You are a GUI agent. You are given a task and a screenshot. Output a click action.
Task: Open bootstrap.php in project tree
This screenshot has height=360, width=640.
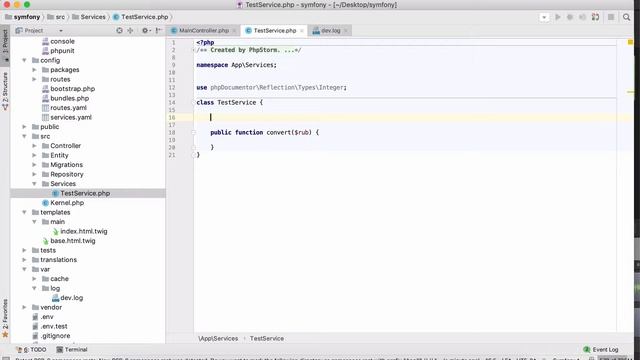(72, 89)
